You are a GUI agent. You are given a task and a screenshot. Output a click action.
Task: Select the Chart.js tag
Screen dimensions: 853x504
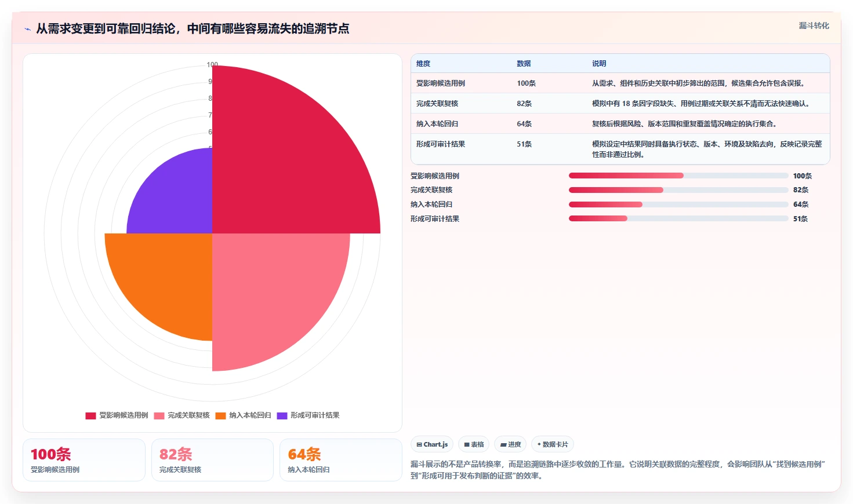[x=432, y=444]
